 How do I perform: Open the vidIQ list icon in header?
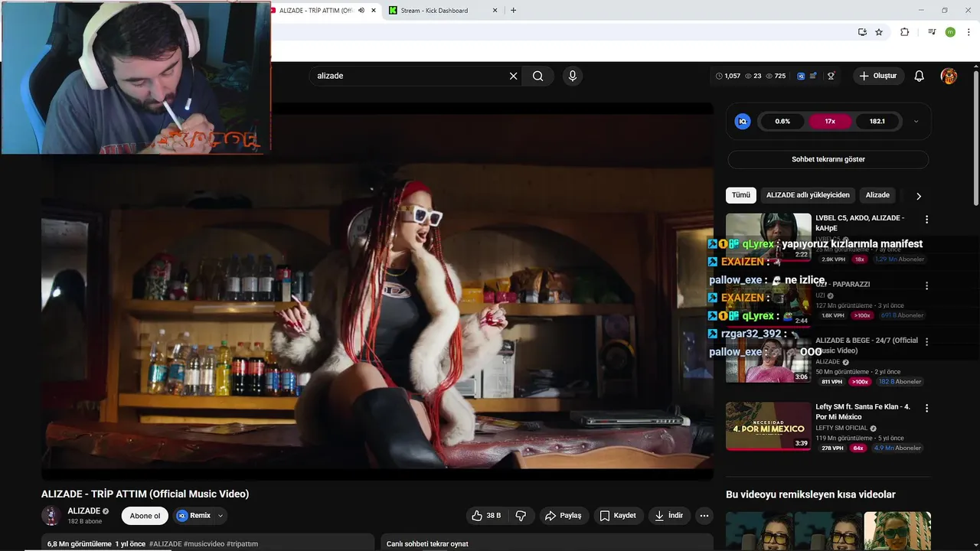(813, 76)
